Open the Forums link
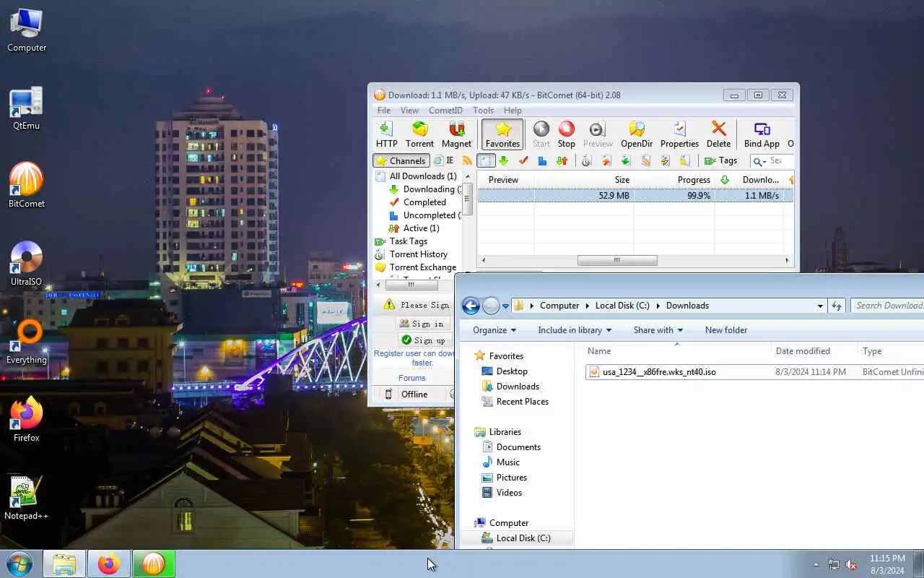The image size is (924, 578). pyautogui.click(x=412, y=378)
